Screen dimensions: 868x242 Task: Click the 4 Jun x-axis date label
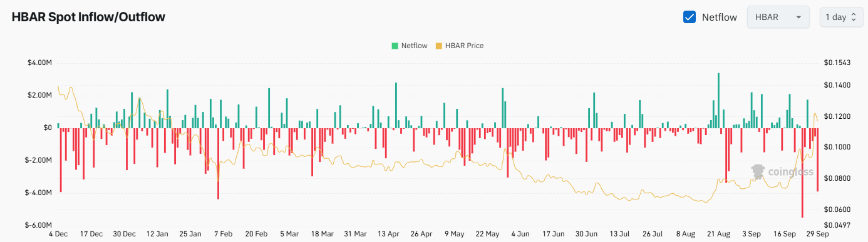520,234
